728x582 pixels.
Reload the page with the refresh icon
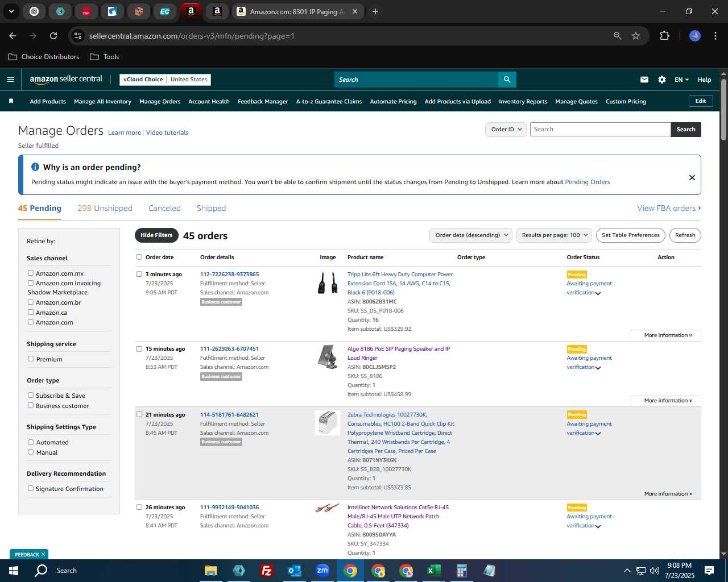point(53,36)
